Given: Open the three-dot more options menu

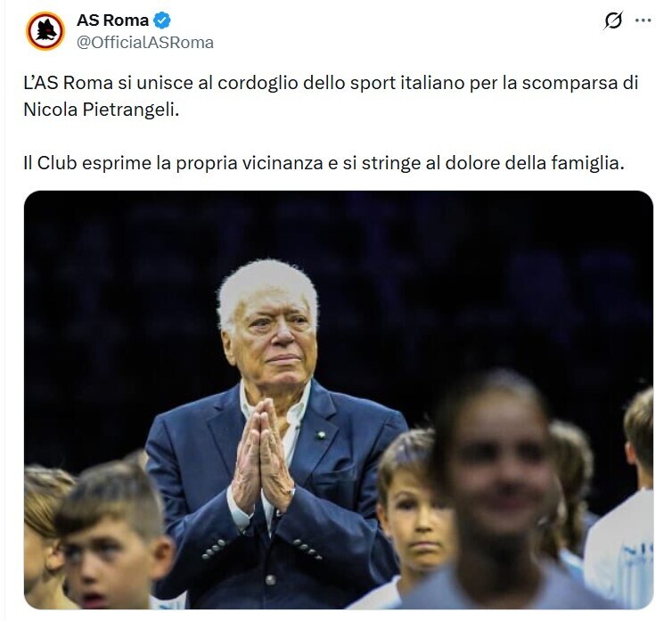Looking at the screenshot, I should click(643, 20).
